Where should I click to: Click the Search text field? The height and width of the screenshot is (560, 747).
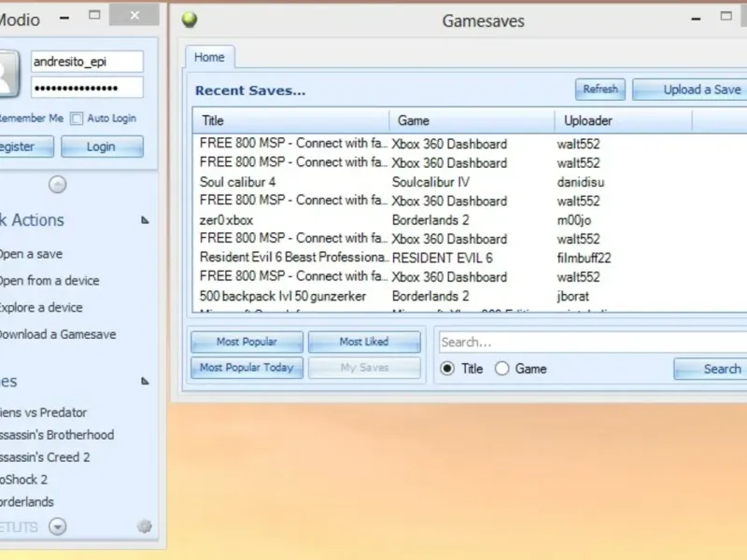tap(593, 342)
